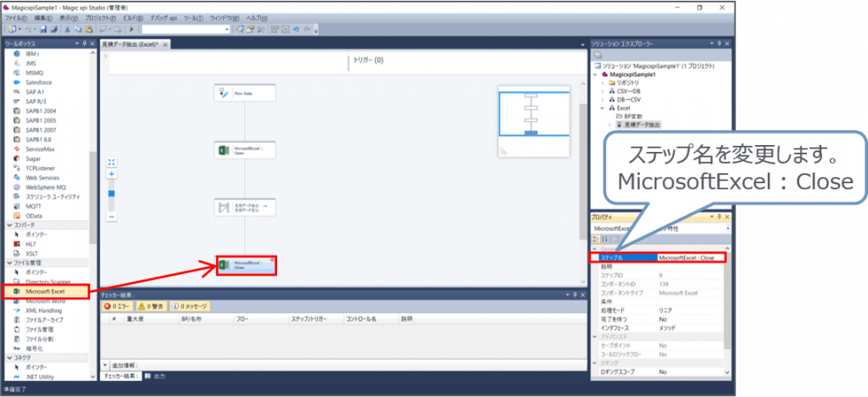Toggle the 0 メッセージ messages filter
The image size is (868, 397).
(x=190, y=306)
